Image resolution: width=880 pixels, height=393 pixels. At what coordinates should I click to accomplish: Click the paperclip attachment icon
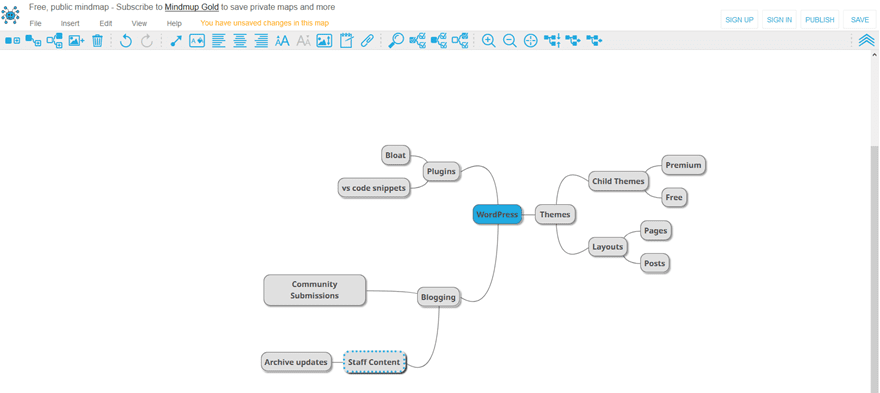coord(366,40)
